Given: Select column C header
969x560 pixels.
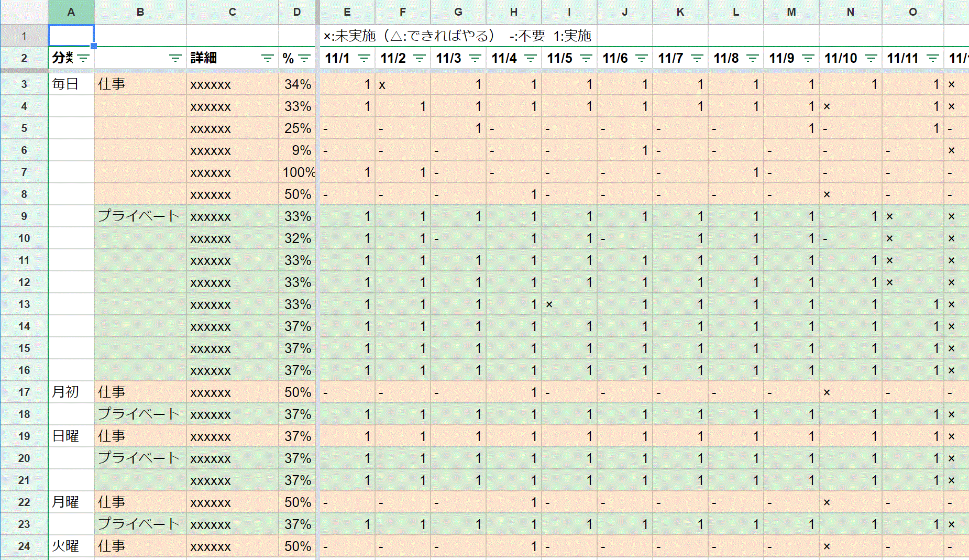Looking at the screenshot, I should point(233,12).
